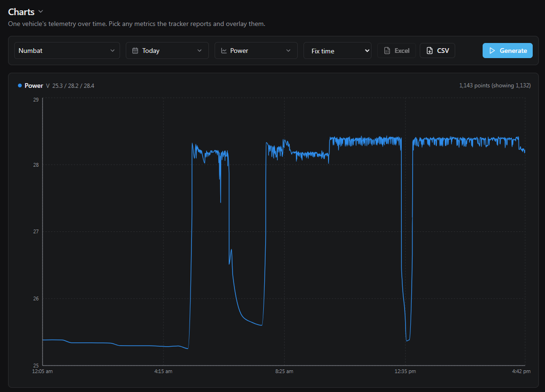Open the Power metrics dropdown
This screenshot has width=545, height=392.
256,51
